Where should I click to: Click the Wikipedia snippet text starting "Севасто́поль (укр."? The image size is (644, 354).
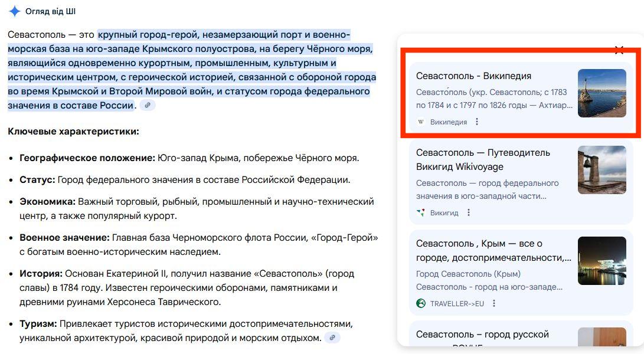pyautogui.click(x=494, y=99)
